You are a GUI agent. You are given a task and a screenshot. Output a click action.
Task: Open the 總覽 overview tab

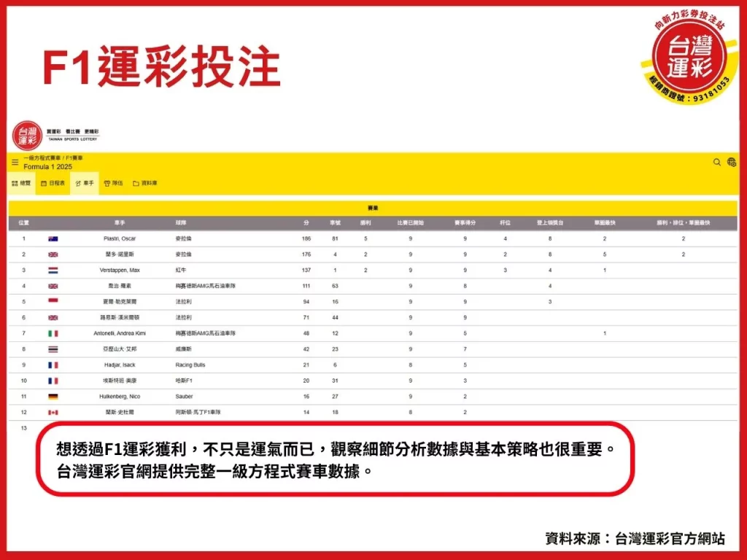[21, 183]
